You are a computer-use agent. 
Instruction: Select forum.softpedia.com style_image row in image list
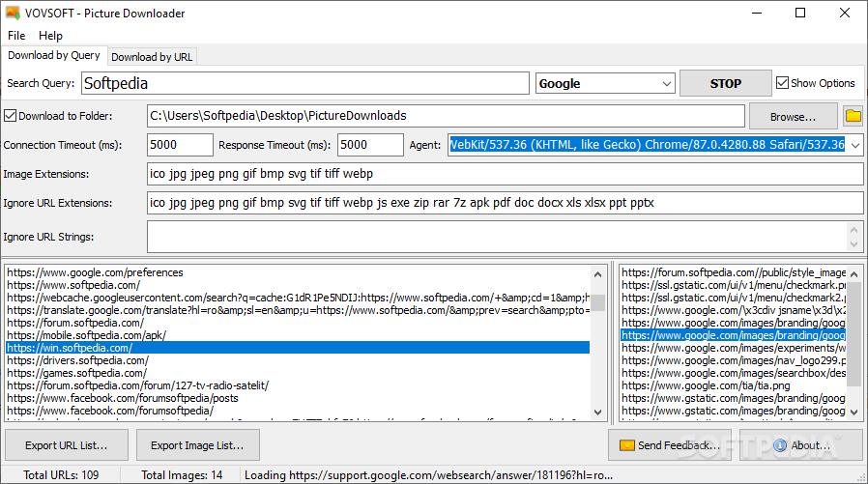(734, 272)
